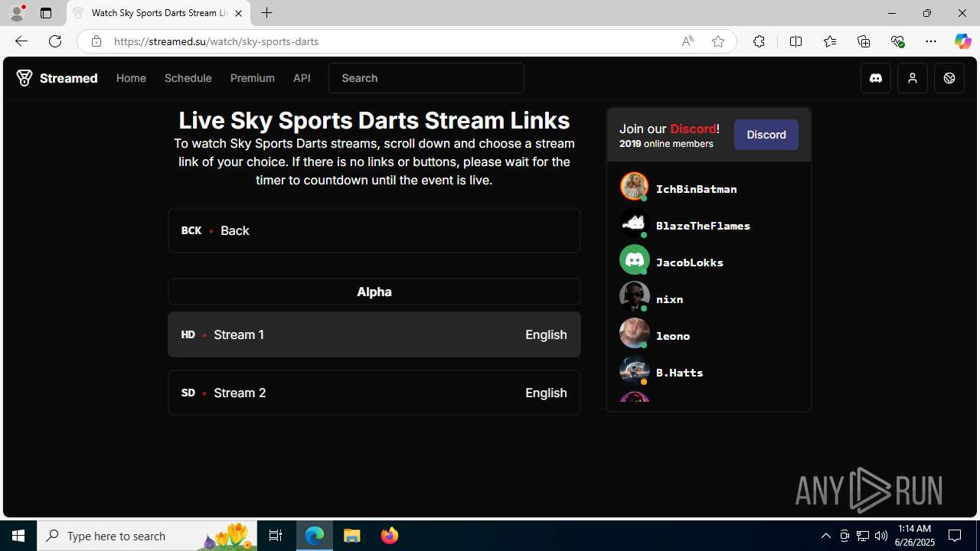Click B.Hatts' avatar

click(634, 370)
